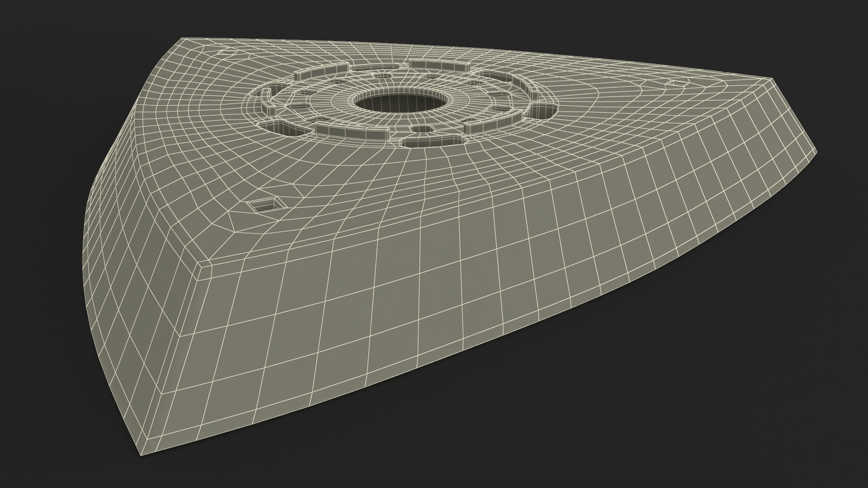
Task: Select the square recess near the front corner
Action: [x=267, y=206]
